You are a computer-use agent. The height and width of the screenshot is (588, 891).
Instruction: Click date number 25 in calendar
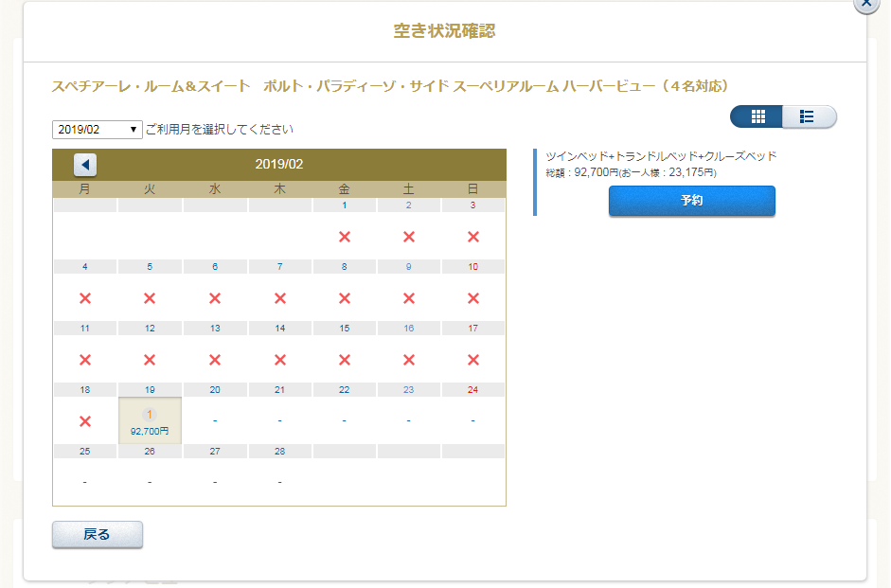(x=84, y=451)
